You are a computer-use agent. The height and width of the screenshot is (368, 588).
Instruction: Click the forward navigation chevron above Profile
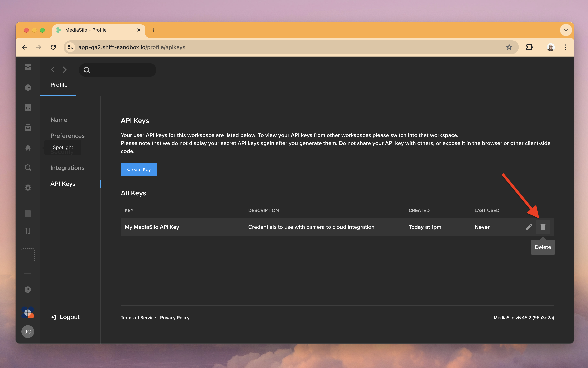click(x=64, y=70)
